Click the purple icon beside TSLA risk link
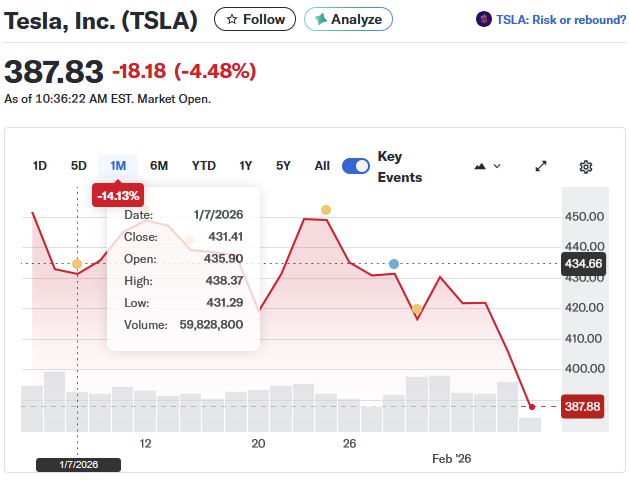629x480 pixels. point(484,19)
